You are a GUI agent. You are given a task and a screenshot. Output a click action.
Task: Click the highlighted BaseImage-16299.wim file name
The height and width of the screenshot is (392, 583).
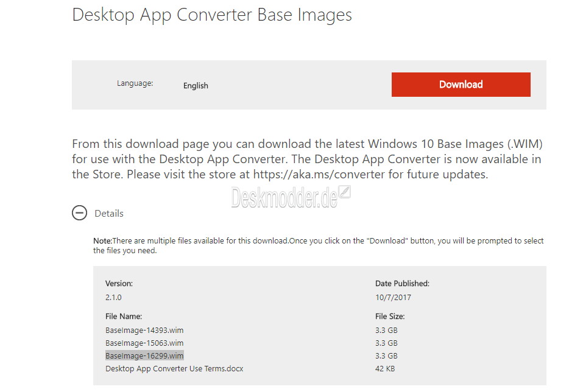point(144,355)
